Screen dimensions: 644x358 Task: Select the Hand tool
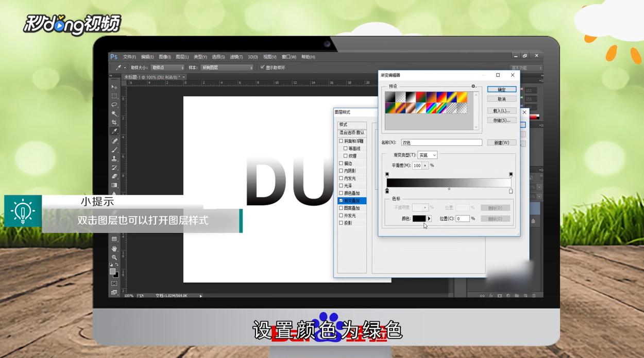(114, 249)
